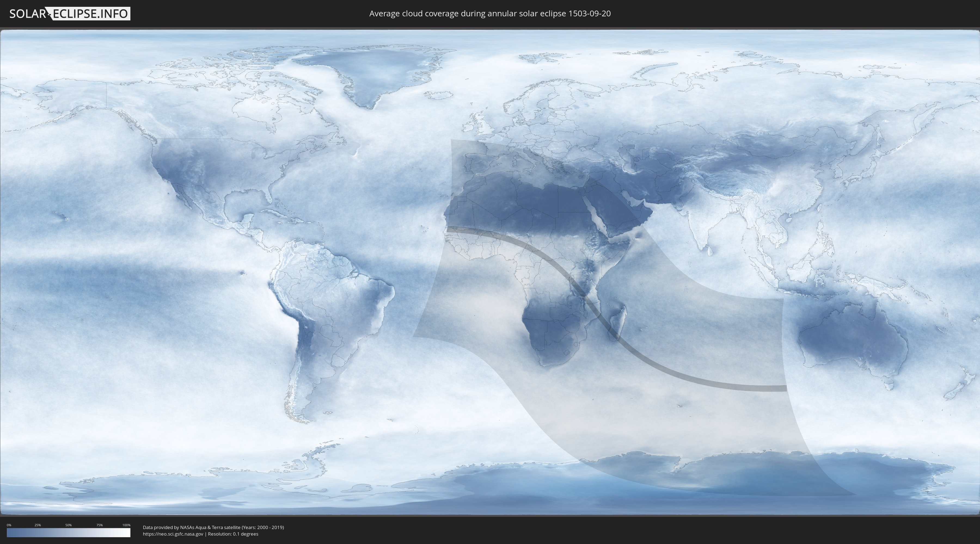Click the 50% label on the legend
This screenshot has height=544, width=980.
click(69, 525)
